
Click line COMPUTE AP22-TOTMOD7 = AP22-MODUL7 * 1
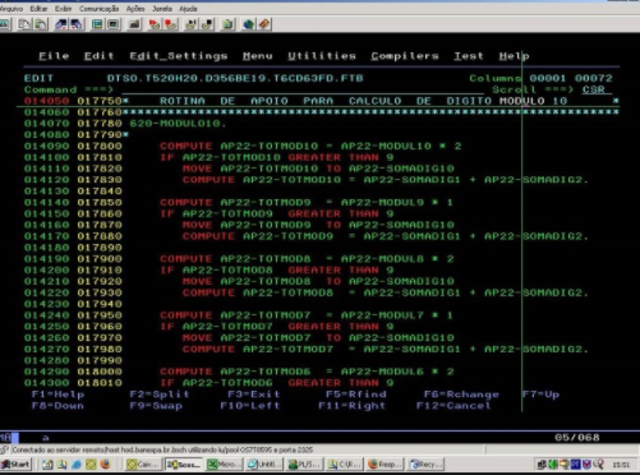tap(306, 315)
